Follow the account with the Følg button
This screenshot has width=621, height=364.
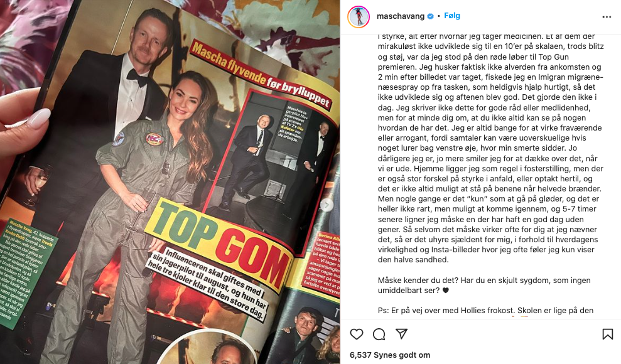(x=452, y=16)
